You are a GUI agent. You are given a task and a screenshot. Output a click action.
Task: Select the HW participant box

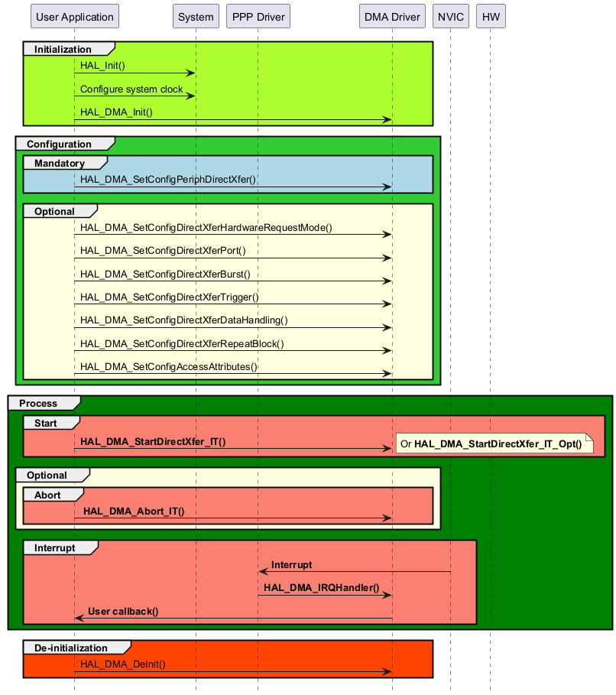click(x=490, y=17)
